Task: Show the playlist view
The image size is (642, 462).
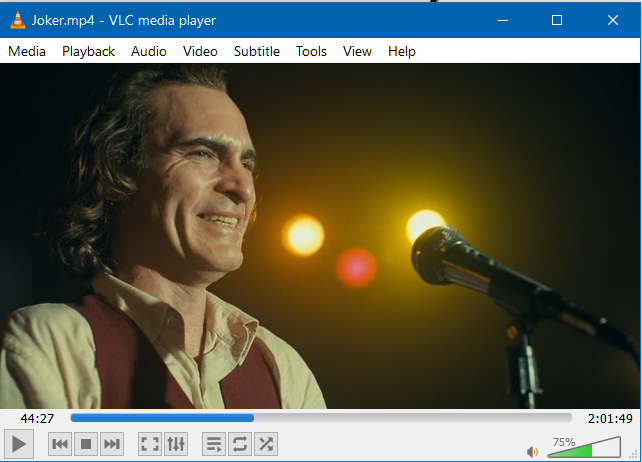Action: tap(214, 444)
